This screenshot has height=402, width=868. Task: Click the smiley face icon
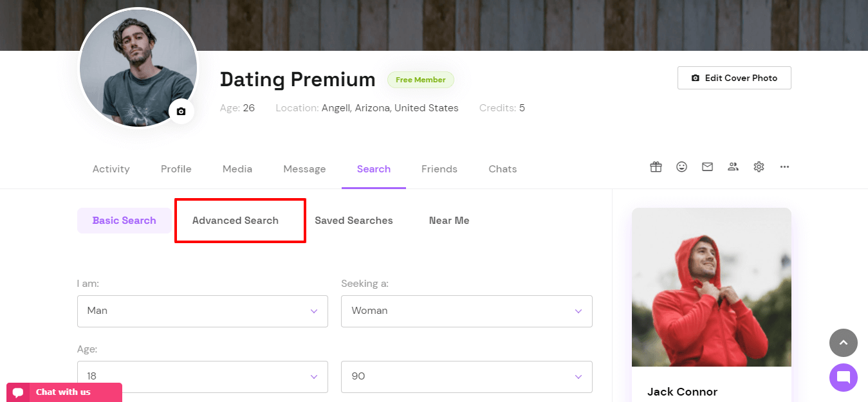(x=681, y=167)
